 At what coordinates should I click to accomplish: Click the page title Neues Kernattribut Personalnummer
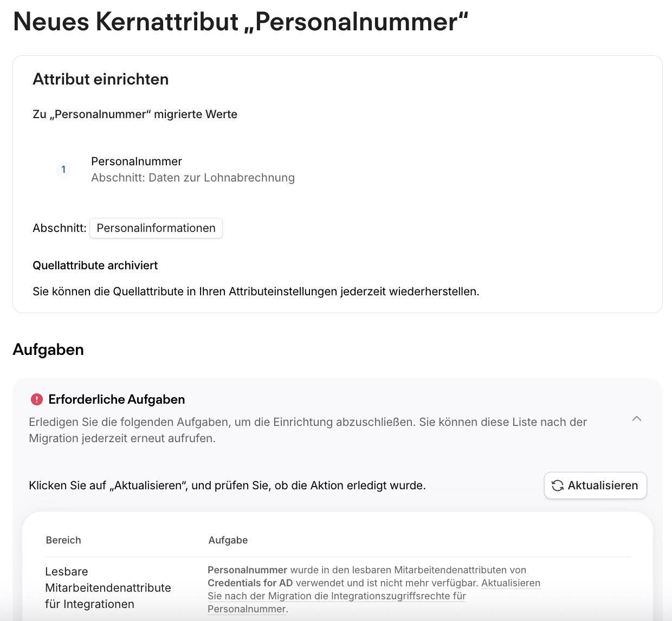tap(240, 22)
